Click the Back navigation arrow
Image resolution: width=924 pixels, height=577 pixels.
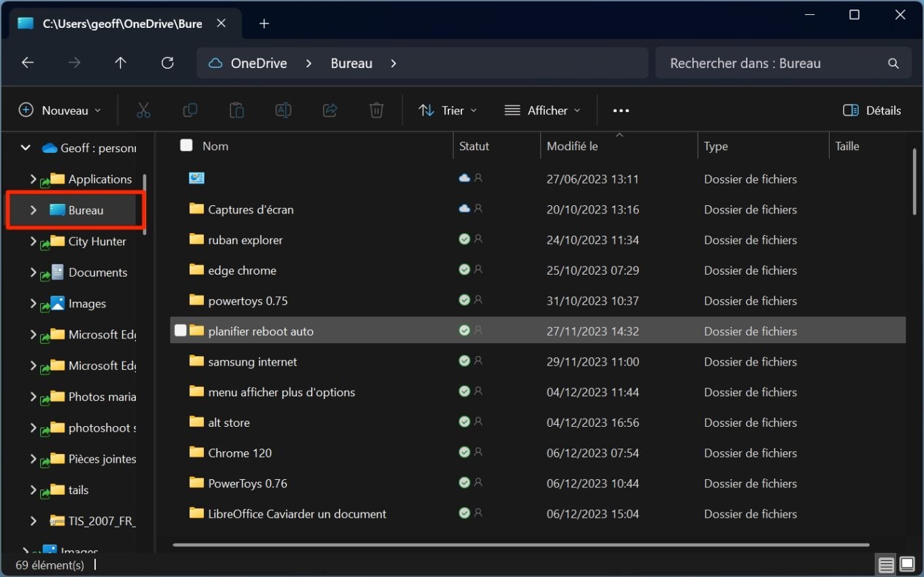27,63
